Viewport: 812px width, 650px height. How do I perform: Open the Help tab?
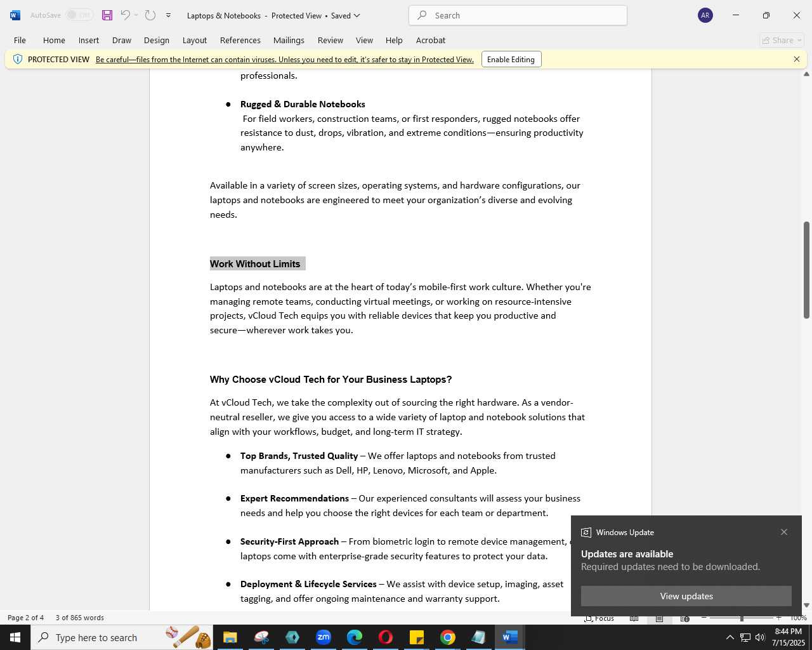(394, 40)
